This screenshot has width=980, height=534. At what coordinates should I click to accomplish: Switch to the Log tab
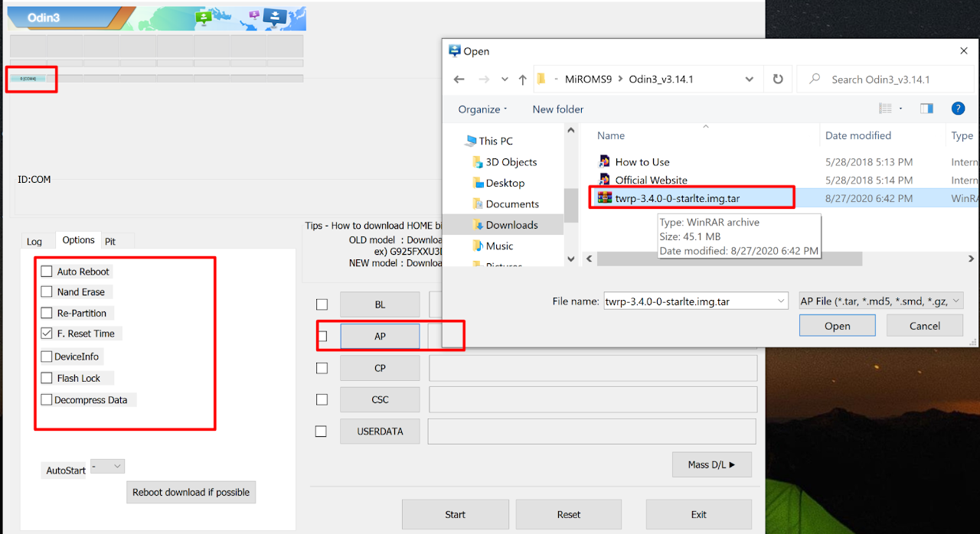click(34, 241)
